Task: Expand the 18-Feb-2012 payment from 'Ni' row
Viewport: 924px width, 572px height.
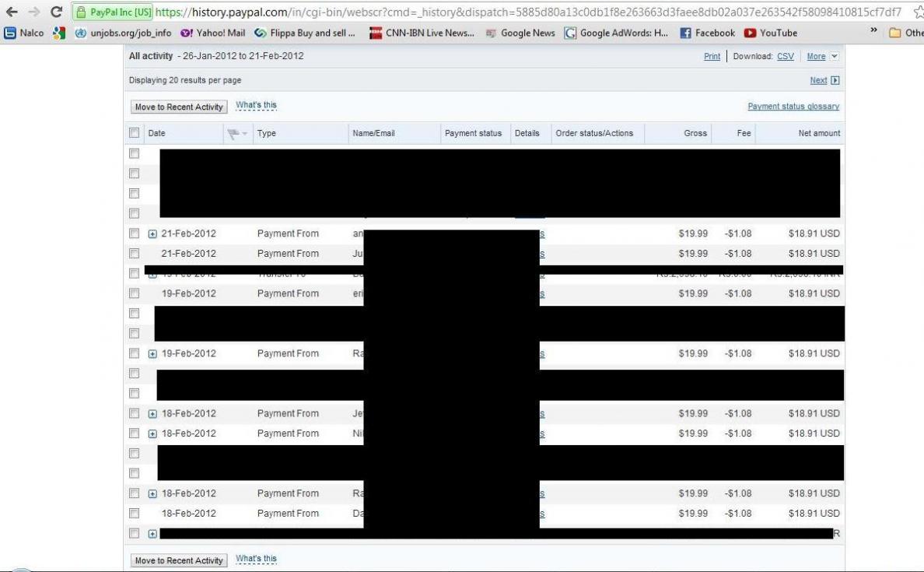Action: pyautogui.click(x=152, y=434)
